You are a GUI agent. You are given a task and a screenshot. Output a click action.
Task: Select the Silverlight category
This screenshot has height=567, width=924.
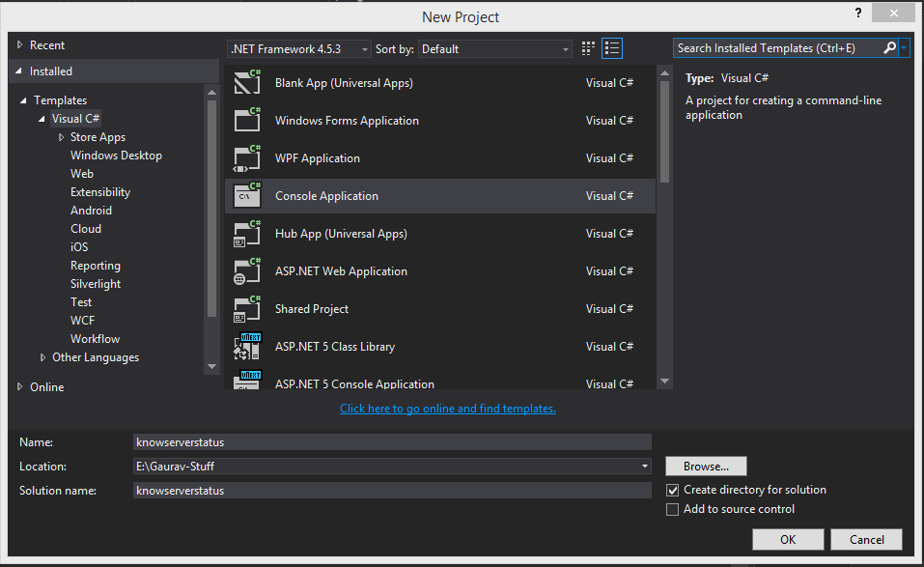[x=96, y=284]
